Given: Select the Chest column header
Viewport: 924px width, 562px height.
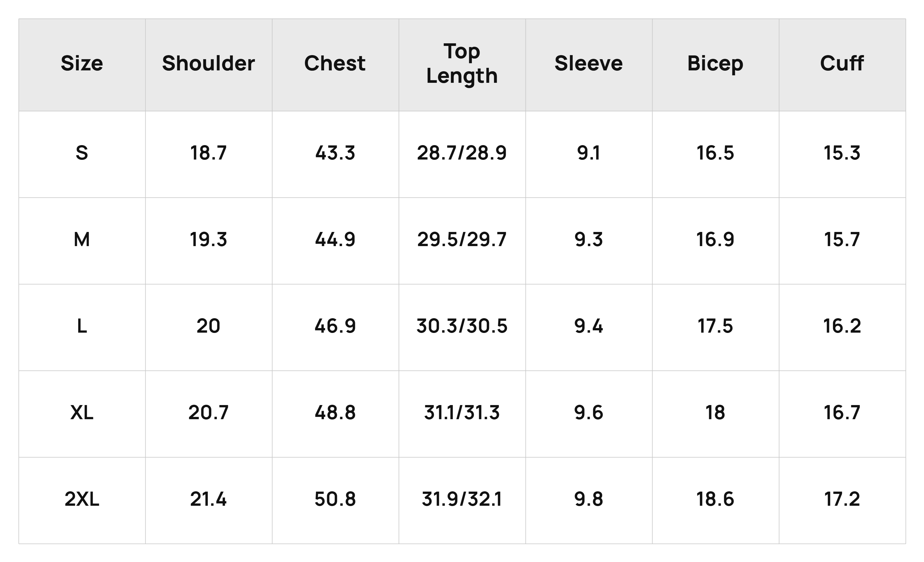Looking at the screenshot, I should coord(335,63).
